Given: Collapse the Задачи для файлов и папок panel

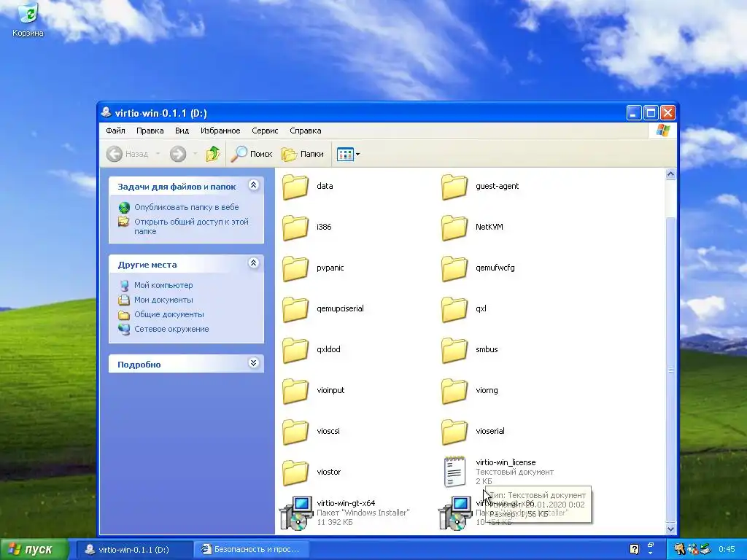Looking at the screenshot, I should pos(253,185).
